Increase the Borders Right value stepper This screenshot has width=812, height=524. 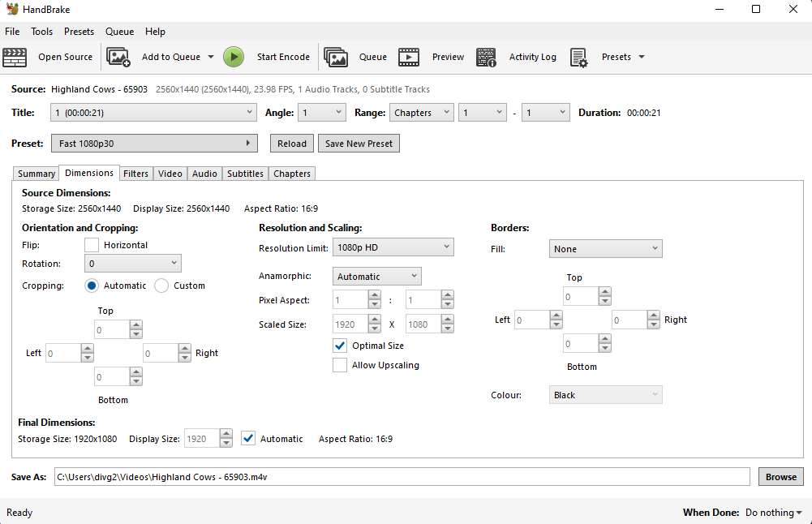point(654,316)
